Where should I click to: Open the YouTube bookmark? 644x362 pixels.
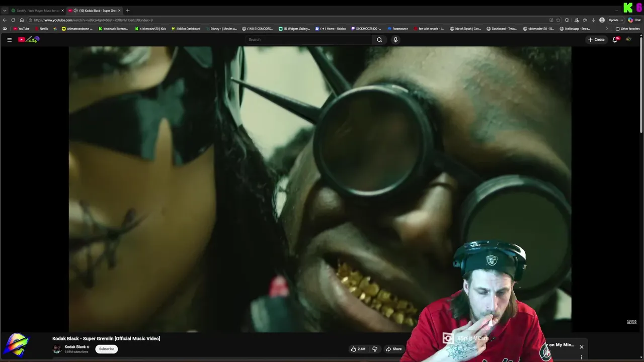tap(21, 29)
